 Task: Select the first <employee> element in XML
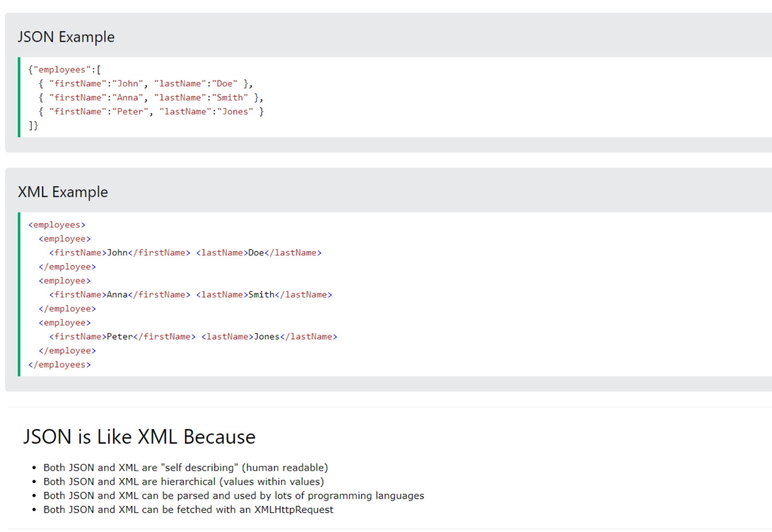pos(65,238)
